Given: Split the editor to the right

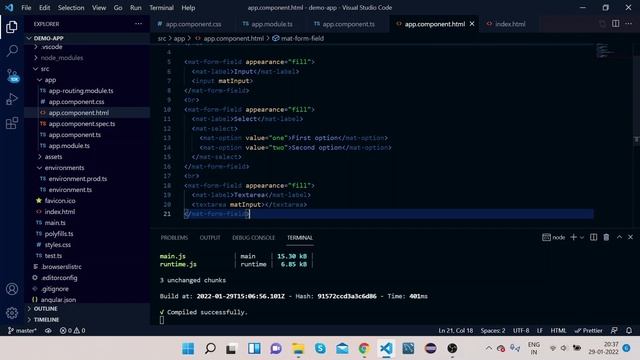Looking at the screenshot, I should click(616, 24).
